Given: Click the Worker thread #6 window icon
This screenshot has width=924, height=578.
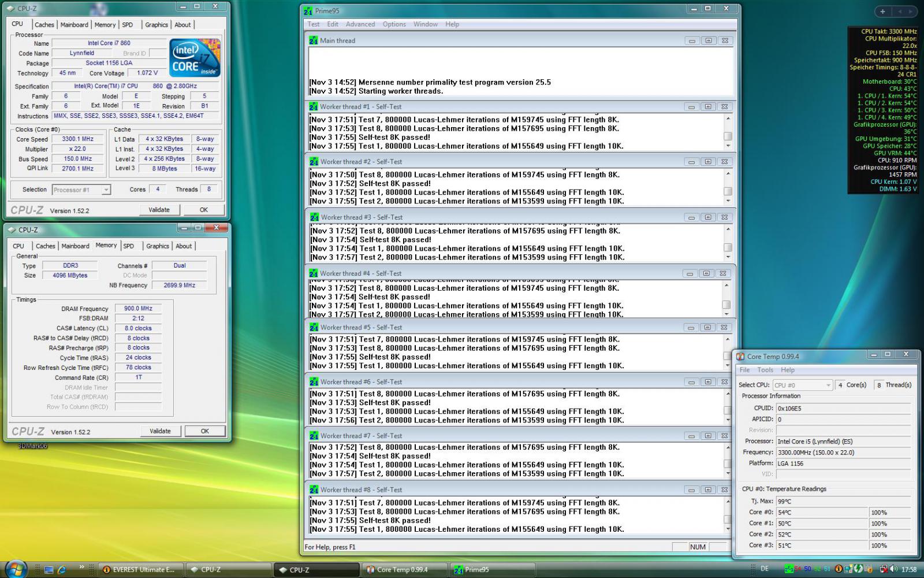Looking at the screenshot, I should pos(314,381).
